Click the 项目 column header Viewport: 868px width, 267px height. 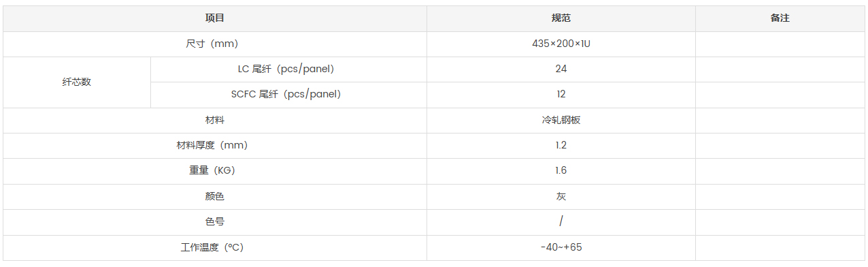[x=215, y=18]
